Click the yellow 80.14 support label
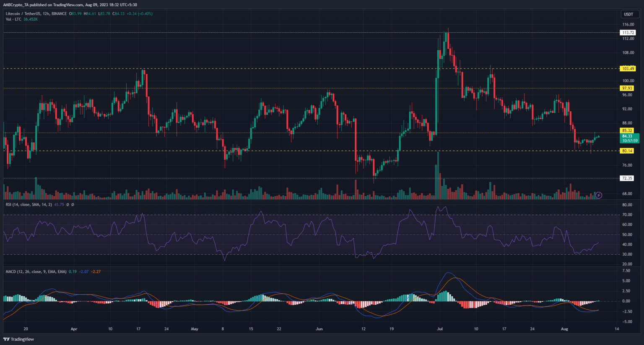 (627, 151)
